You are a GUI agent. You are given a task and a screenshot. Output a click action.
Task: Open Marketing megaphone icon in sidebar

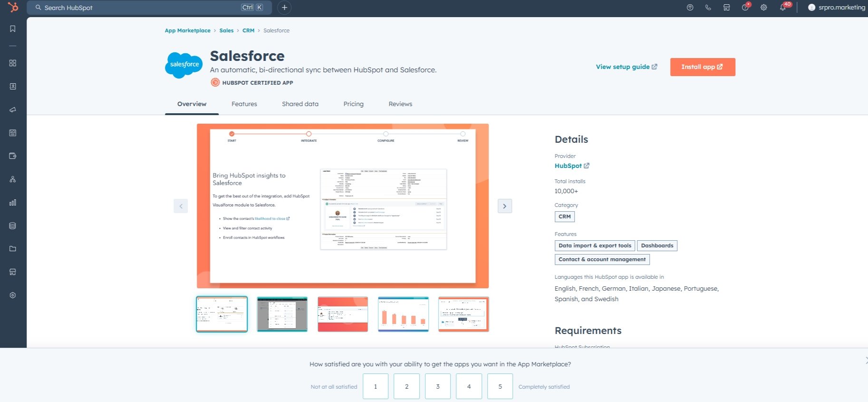[13, 110]
